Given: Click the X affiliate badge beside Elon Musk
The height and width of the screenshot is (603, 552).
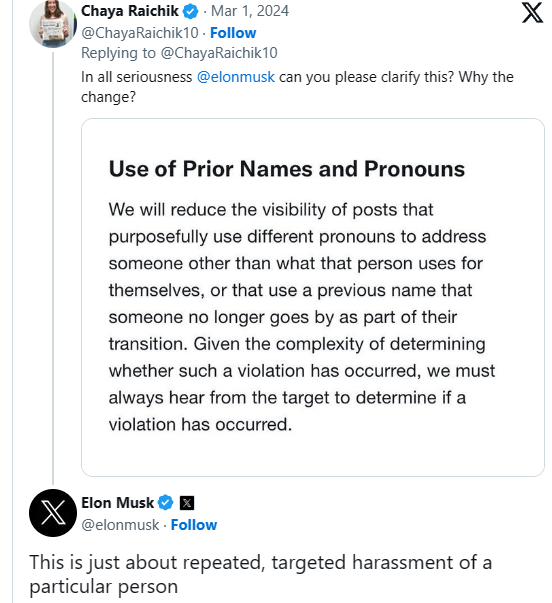Looking at the screenshot, I should pos(187,503).
